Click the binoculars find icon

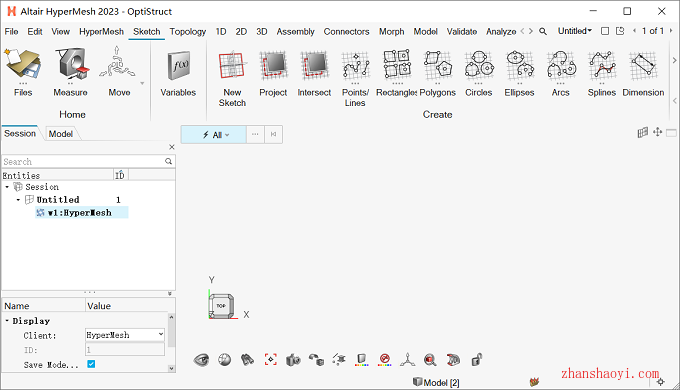click(x=247, y=360)
